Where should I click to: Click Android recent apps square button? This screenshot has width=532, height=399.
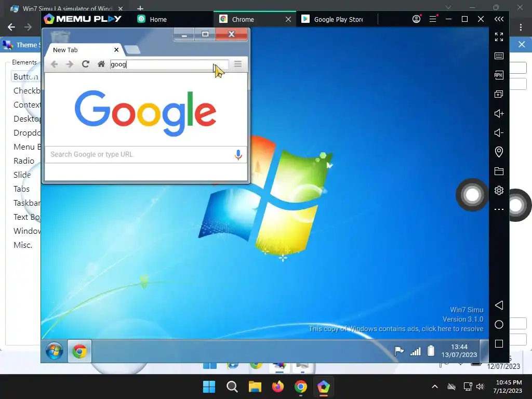click(499, 344)
